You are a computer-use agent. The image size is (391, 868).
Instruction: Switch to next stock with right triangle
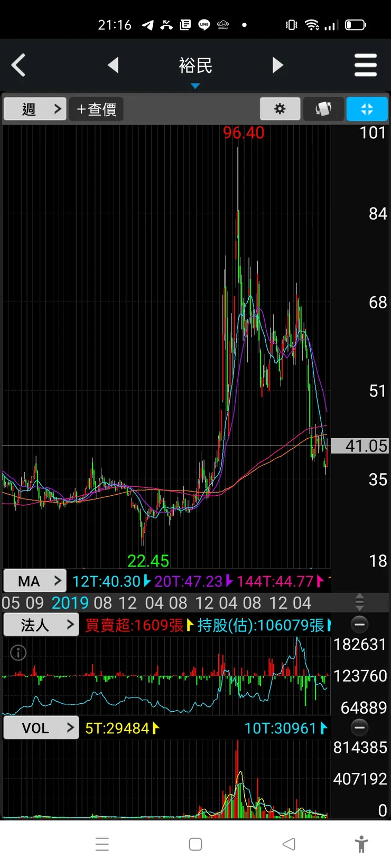(x=278, y=65)
